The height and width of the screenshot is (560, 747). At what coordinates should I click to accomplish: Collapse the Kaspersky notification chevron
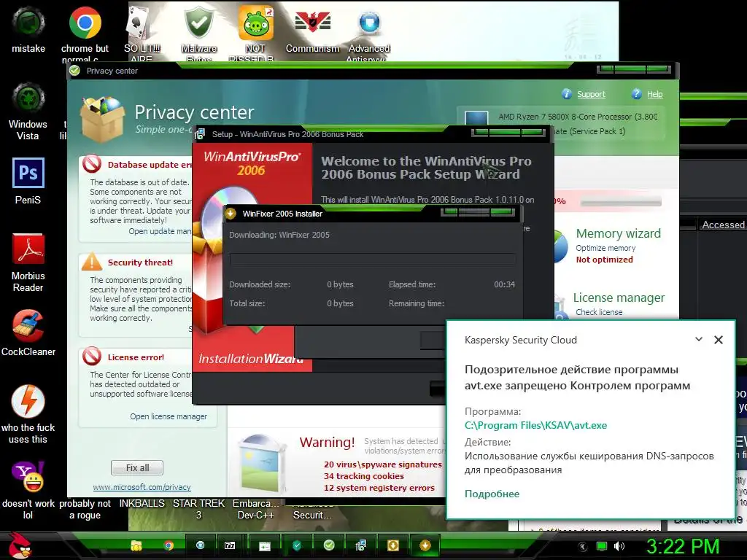pyautogui.click(x=698, y=340)
